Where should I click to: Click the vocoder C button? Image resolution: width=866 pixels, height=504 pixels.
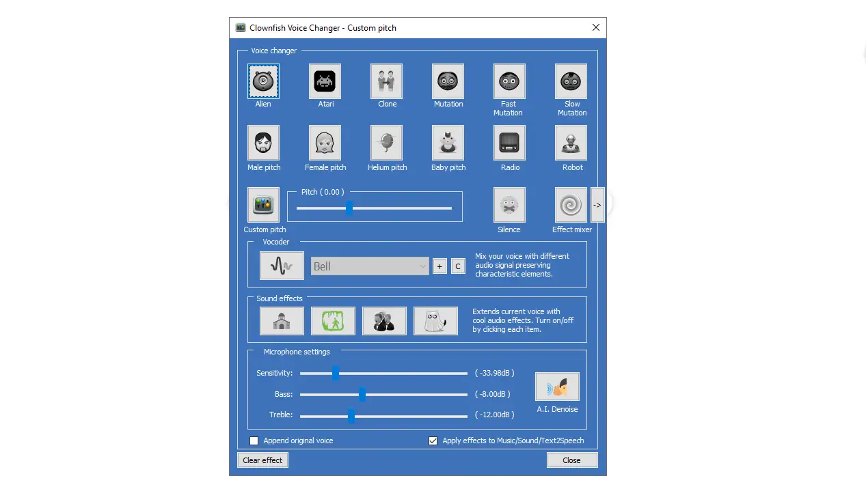tap(458, 266)
